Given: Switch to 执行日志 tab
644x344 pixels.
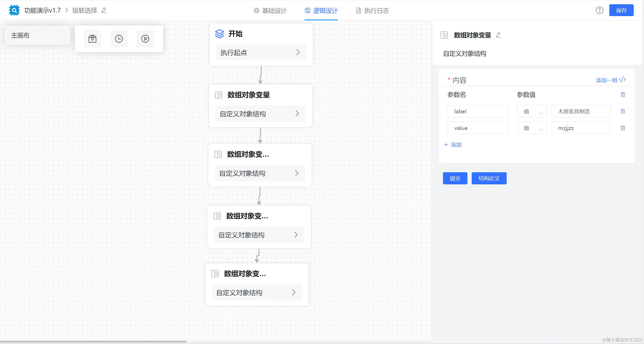Looking at the screenshot, I should 373,11.
